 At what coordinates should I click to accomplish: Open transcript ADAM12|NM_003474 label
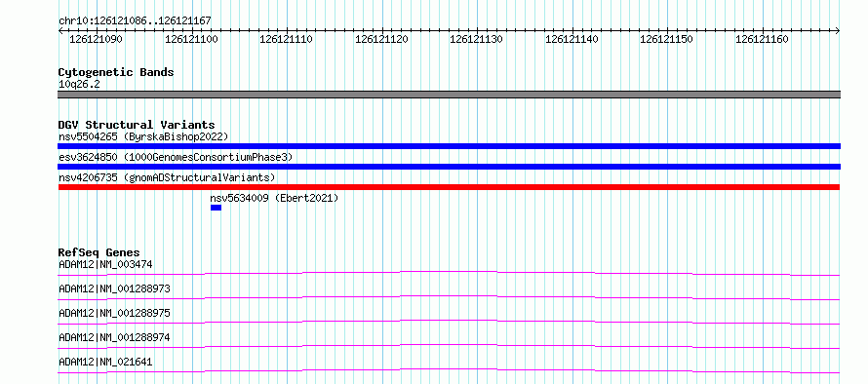105,264
